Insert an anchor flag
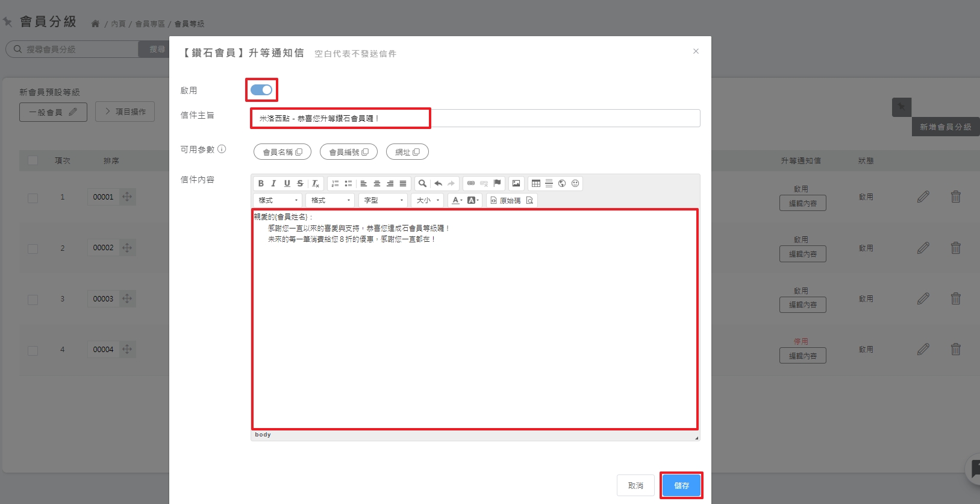Image resolution: width=980 pixels, height=504 pixels. (497, 183)
